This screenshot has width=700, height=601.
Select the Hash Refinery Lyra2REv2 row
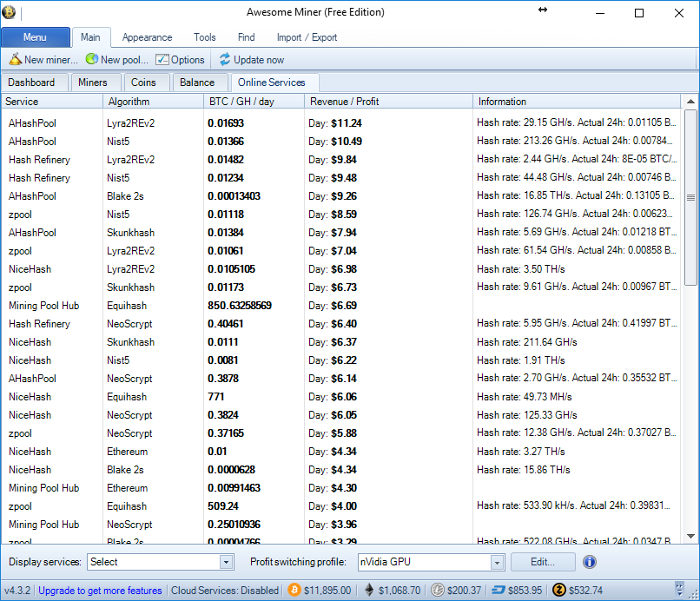(341, 160)
